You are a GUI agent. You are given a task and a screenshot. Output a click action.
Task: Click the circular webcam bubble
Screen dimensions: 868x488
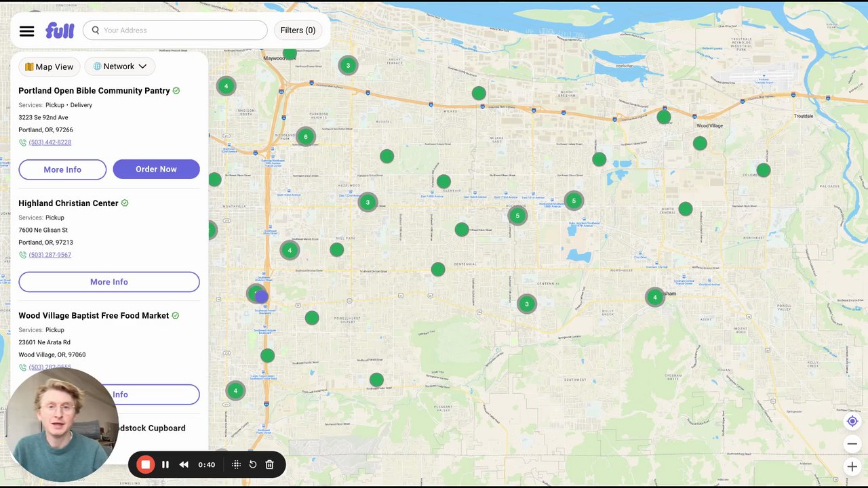tap(61, 425)
